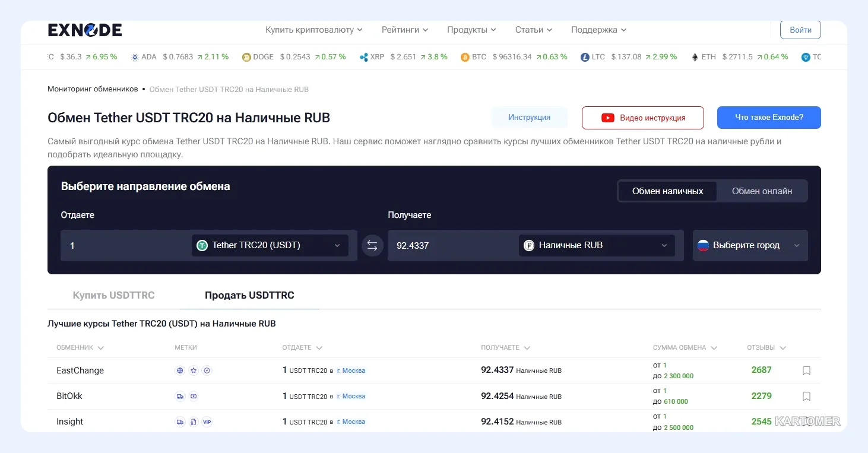The image size is (868, 453).
Task: Click the ADA coin icon in ticker
Action: 135,57
